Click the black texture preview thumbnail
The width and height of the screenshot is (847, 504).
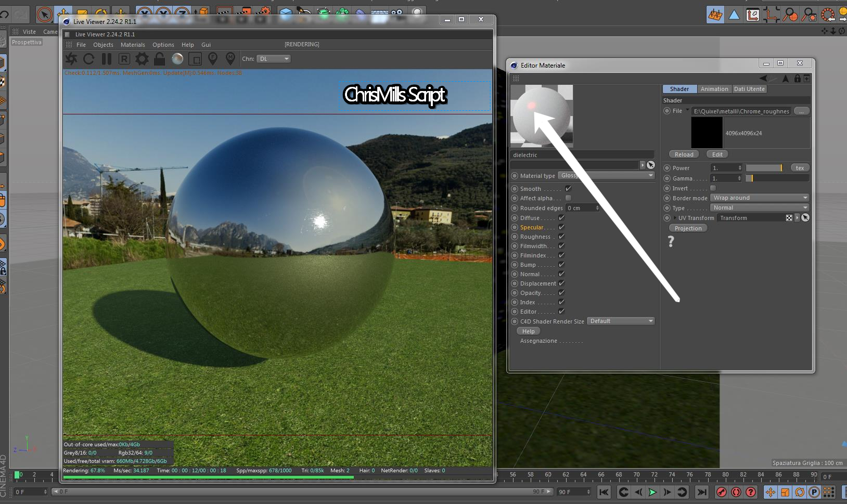coord(707,133)
